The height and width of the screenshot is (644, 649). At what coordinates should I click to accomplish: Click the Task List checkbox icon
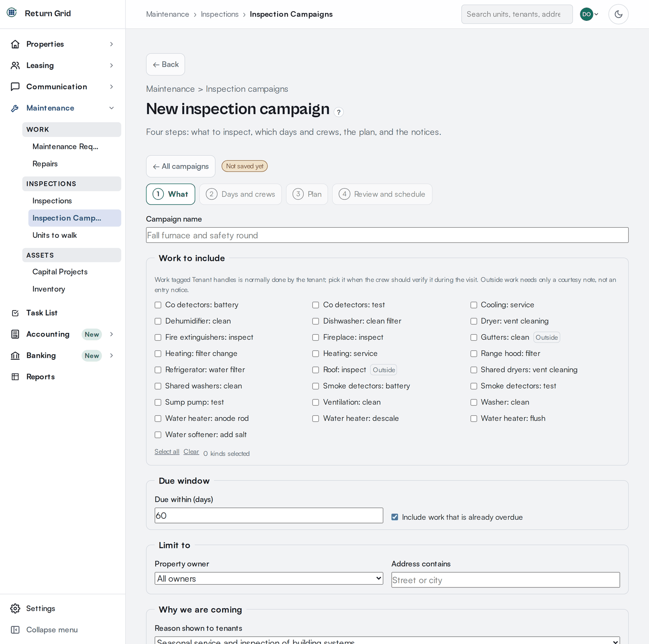click(15, 313)
